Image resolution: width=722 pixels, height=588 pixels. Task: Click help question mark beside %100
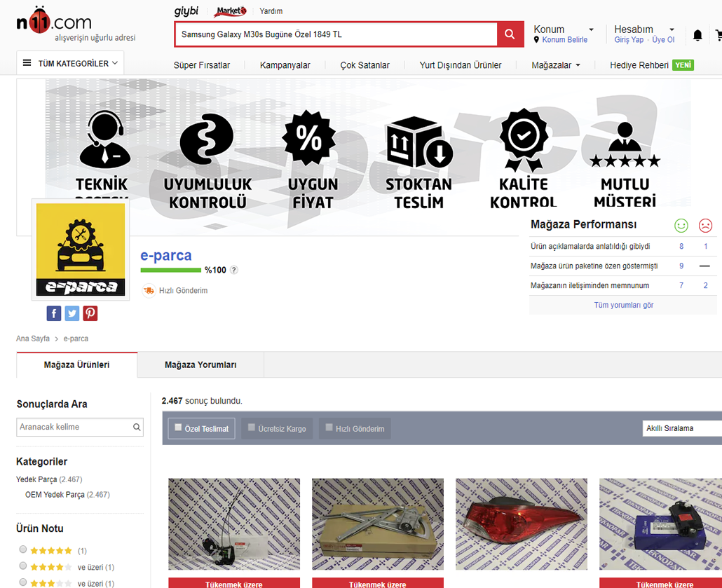pyautogui.click(x=234, y=270)
